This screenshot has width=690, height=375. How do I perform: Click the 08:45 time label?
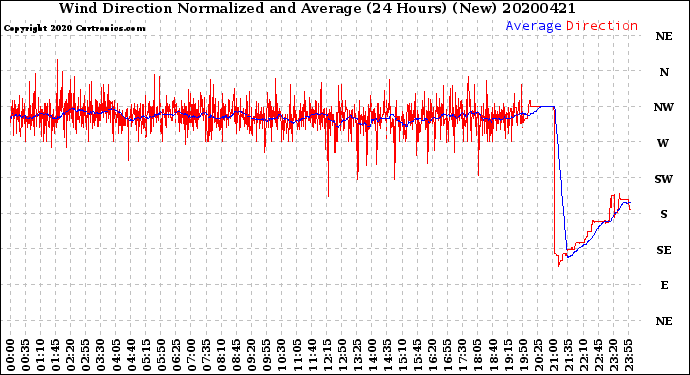point(237,355)
